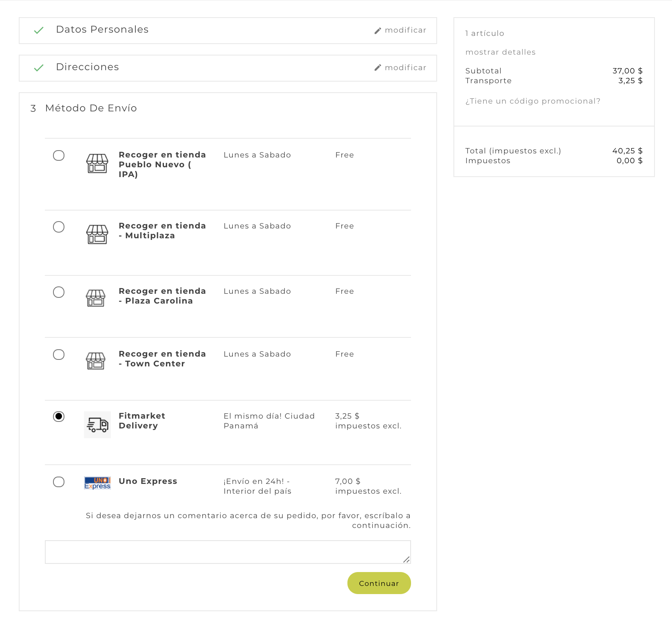Click the order comment text box

tap(228, 552)
